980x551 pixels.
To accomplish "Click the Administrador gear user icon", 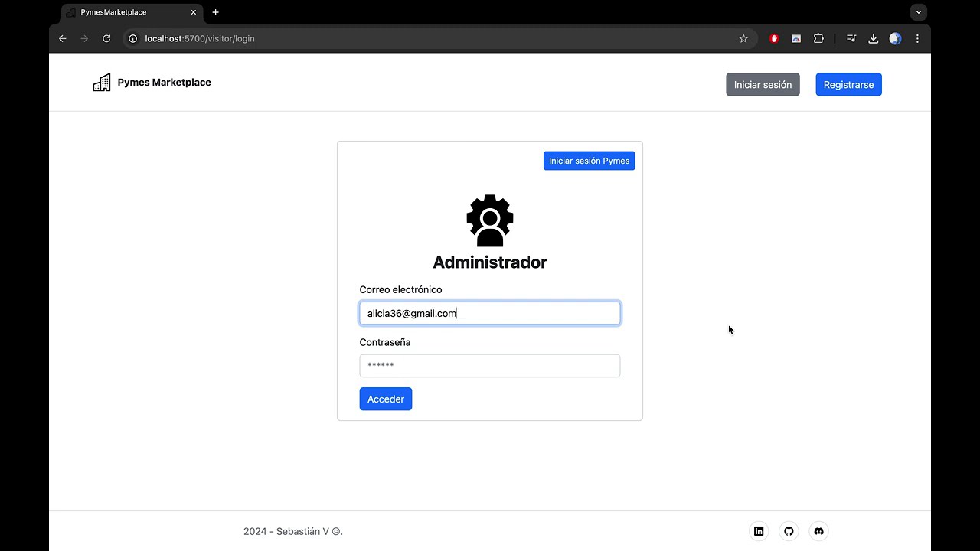I will (x=490, y=220).
